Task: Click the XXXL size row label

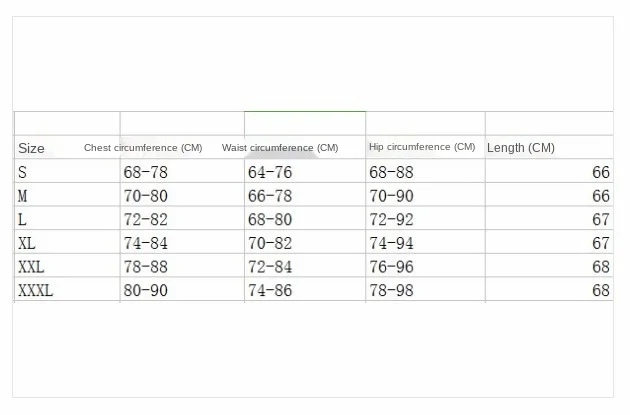Action: [35, 291]
